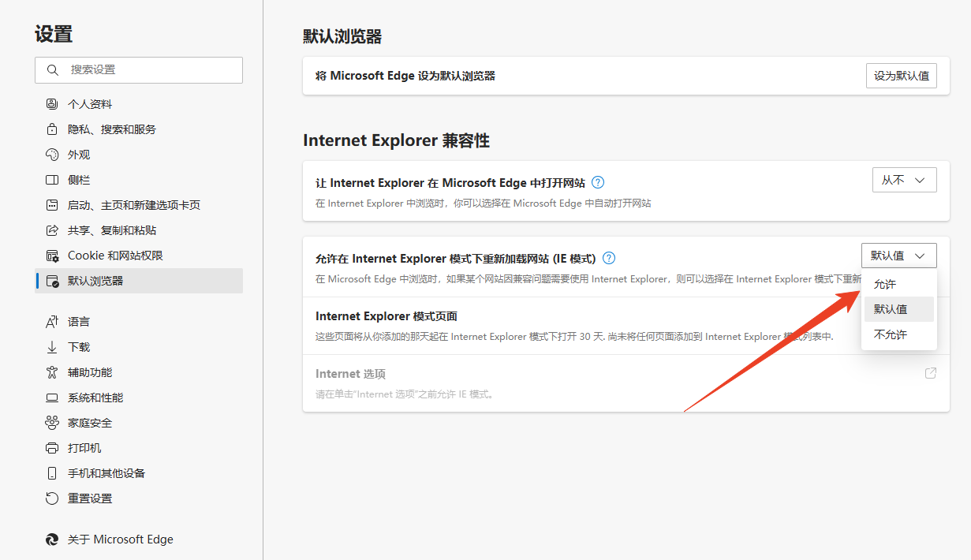The height and width of the screenshot is (560, 971).
Task: Click the 重置设置 reset icon
Action: [52, 498]
